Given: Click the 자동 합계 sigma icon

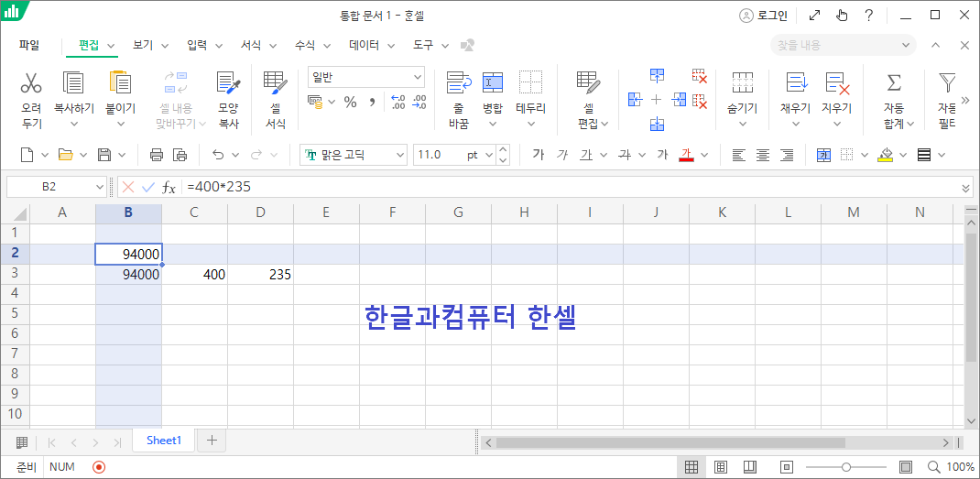Looking at the screenshot, I should click(895, 82).
